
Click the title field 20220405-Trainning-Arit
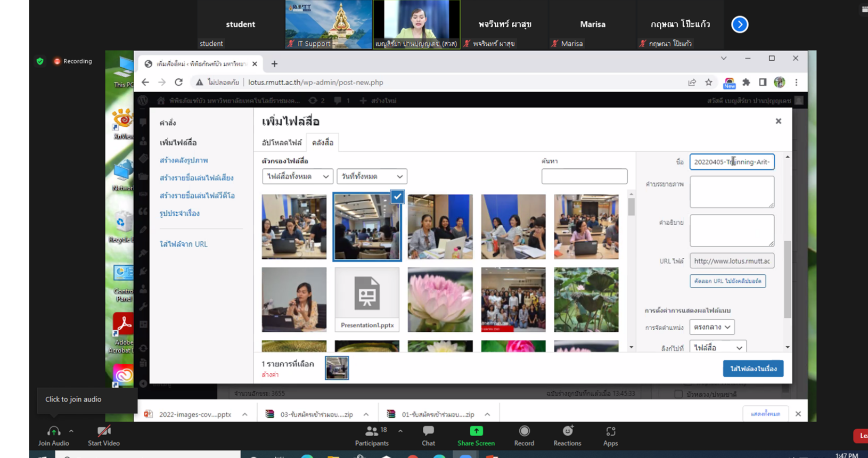click(x=732, y=162)
